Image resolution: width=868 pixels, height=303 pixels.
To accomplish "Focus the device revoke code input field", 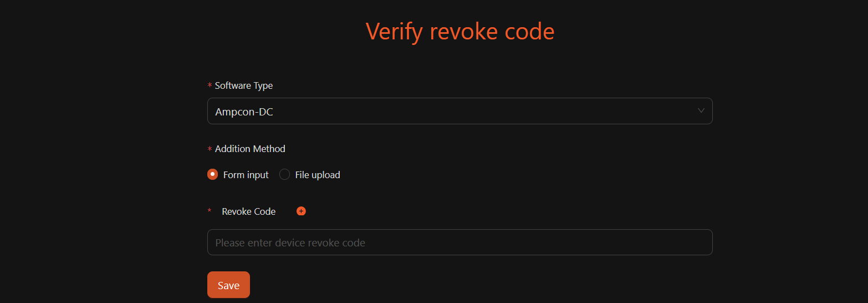I will pyautogui.click(x=459, y=243).
